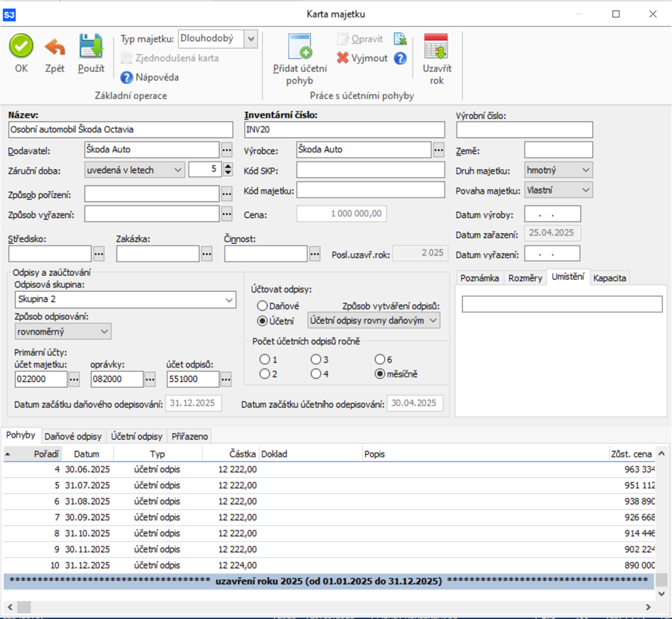The image size is (672, 619).
Task: Click the Uzavřít rok calendar icon
Action: click(x=436, y=47)
